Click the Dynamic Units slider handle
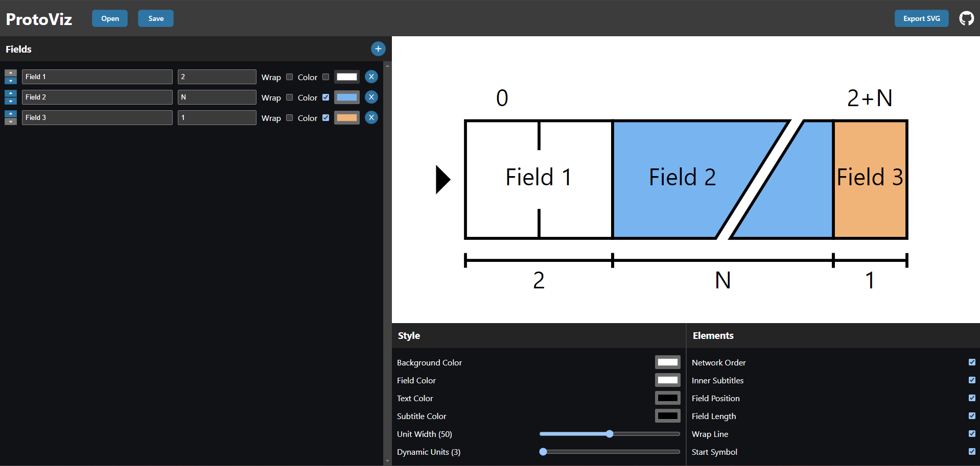Screen dimensions: 980x466 coord(543,452)
